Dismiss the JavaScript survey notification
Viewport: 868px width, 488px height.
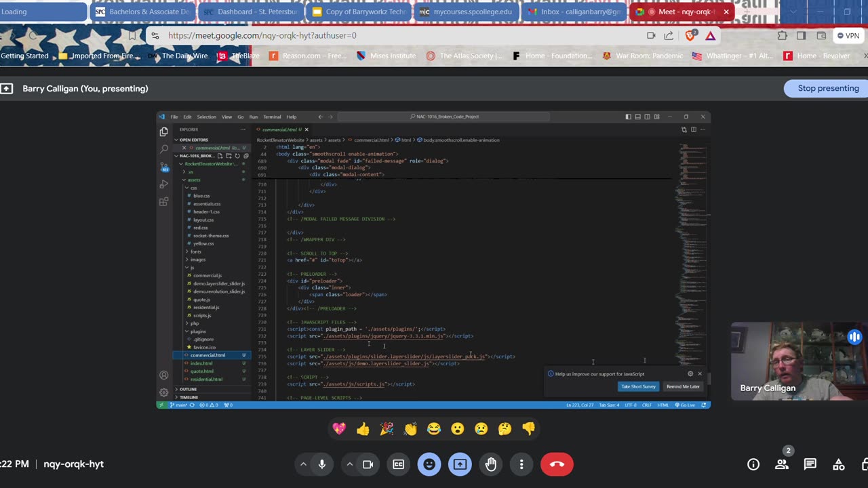[x=700, y=373]
